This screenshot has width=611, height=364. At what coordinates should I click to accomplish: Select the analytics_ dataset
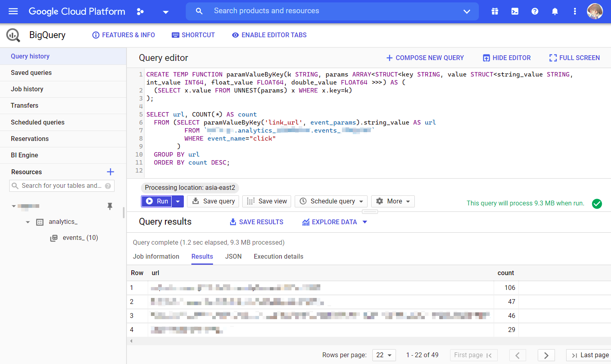[x=63, y=222]
